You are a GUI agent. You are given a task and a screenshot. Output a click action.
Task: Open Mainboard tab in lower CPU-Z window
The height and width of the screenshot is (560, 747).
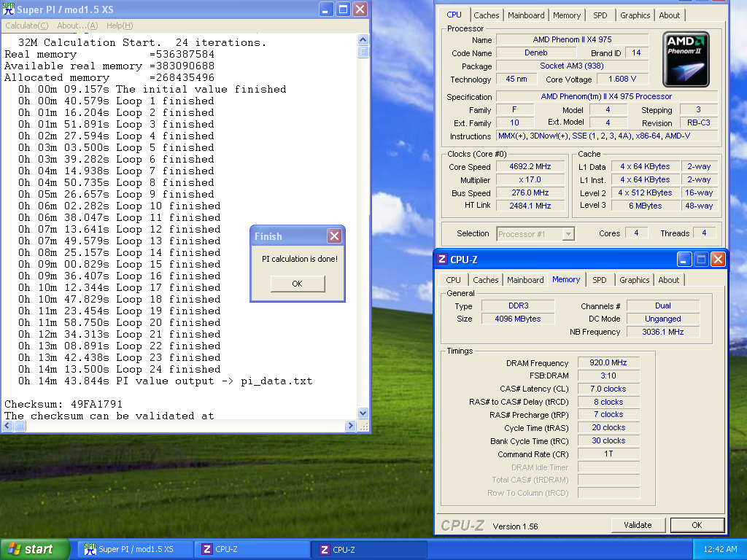point(525,280)
